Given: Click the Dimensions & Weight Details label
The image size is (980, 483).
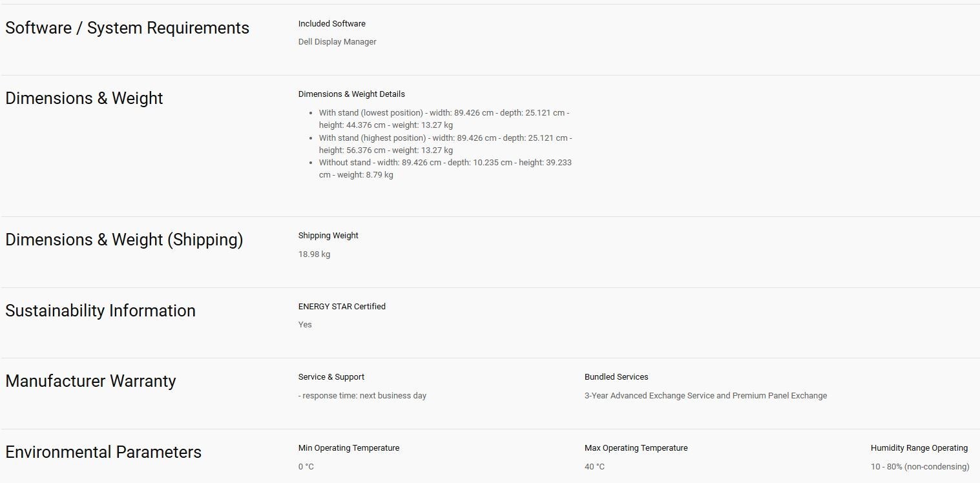Looking at the screenshot, I should (351, 94).
